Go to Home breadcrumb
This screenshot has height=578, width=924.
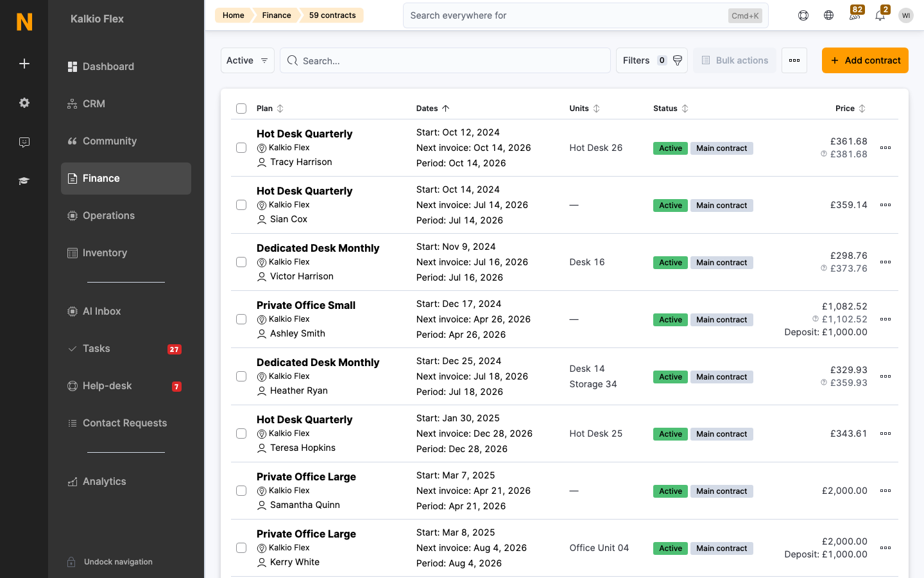[234, 15]
